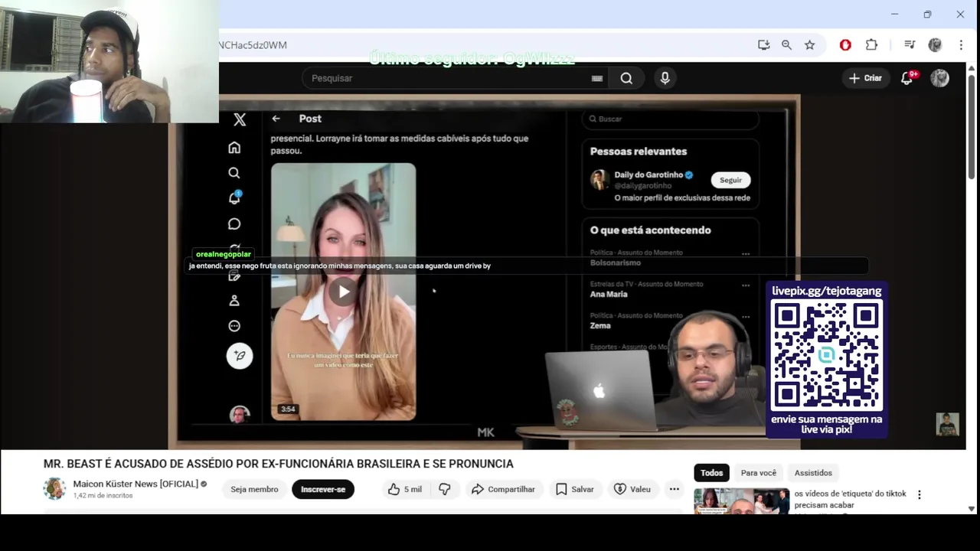Open options menu for the etiqueta tiktok video
Viewport: 980px width, 551px height.
coord(920,495)
